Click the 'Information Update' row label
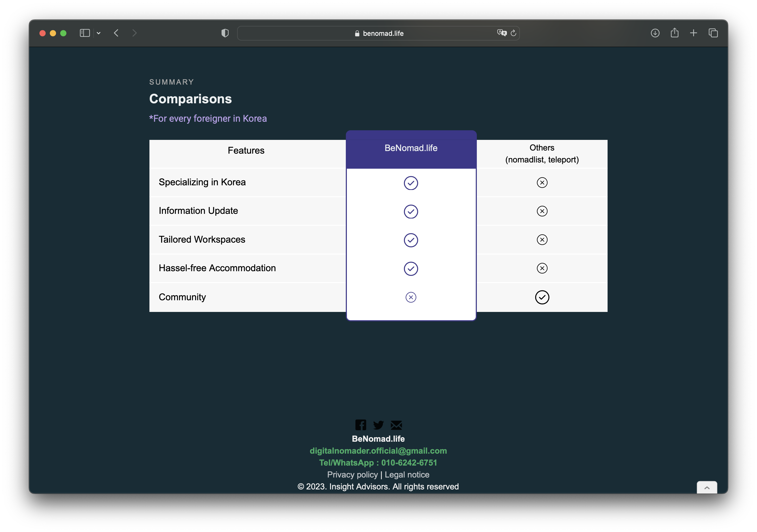This screenshot has width=757, height=532. click(198, 210)
